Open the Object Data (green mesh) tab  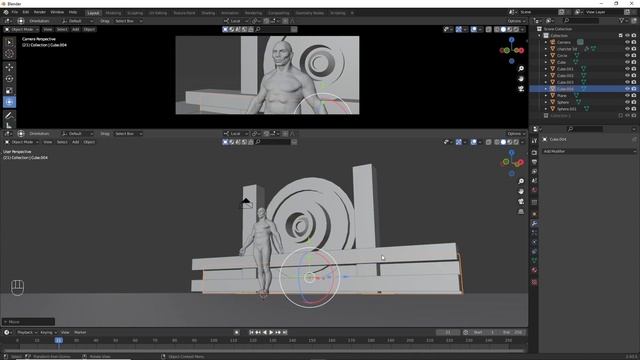534,261
